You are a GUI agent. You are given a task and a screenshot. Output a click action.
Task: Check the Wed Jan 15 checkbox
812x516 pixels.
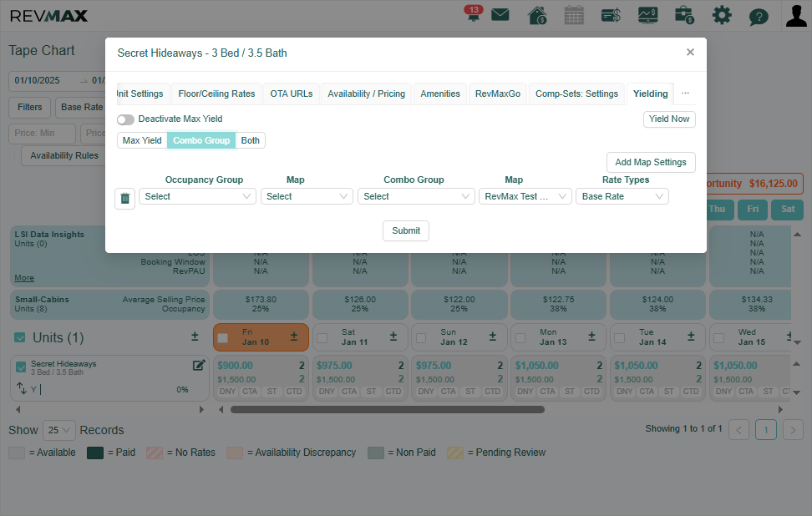(x=718, y=338)
